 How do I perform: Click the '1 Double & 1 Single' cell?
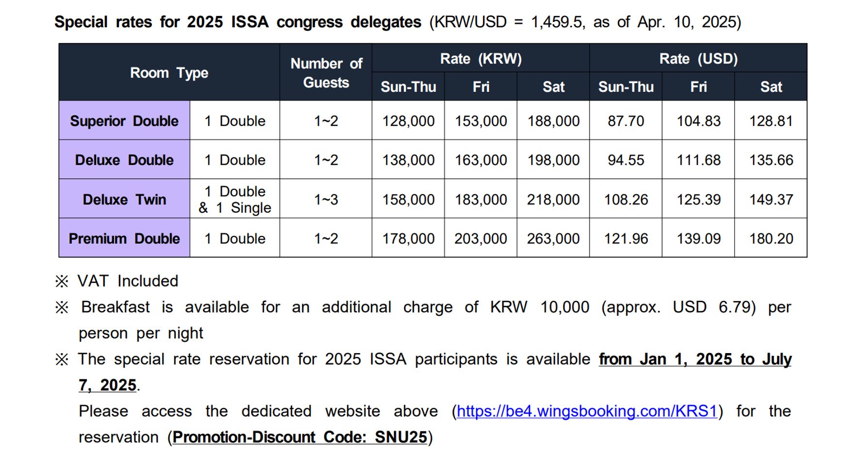point(235,199)
